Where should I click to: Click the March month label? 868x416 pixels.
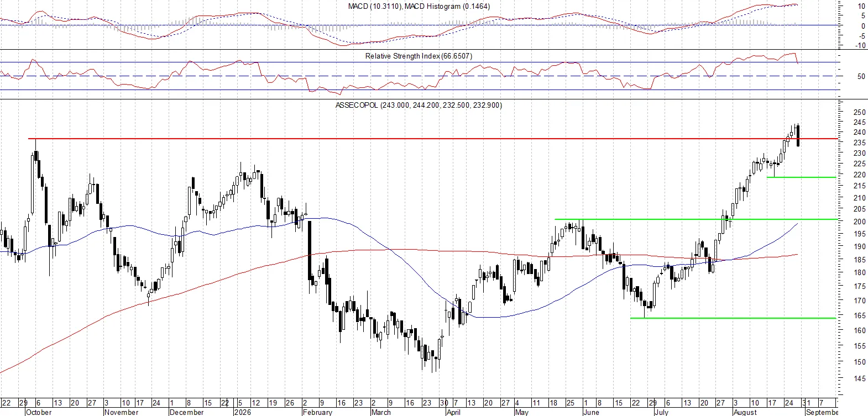(x=381, y=412)
